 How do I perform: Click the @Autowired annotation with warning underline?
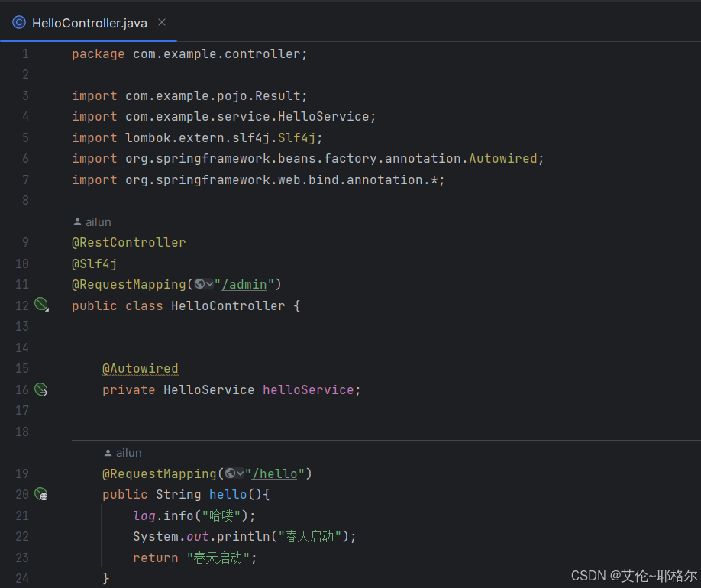[x=141, y=368]
